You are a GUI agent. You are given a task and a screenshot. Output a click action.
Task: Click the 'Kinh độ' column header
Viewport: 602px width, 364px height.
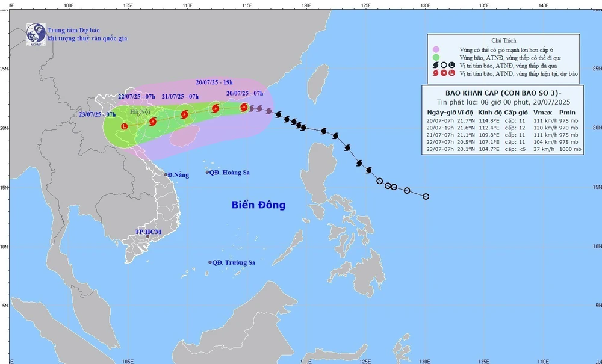[490, 113]
